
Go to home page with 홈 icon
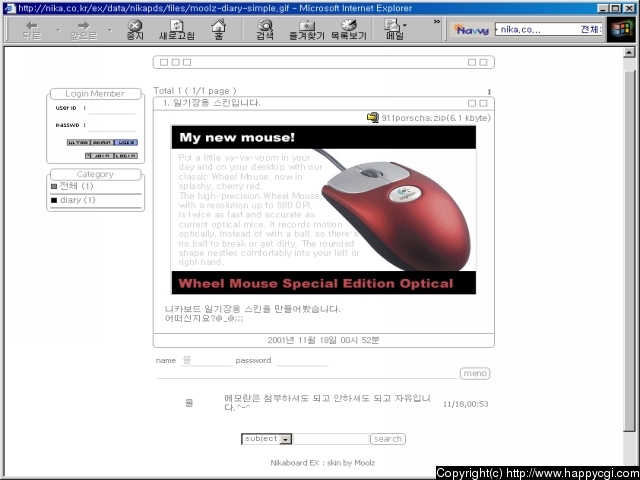click(219, 31)
